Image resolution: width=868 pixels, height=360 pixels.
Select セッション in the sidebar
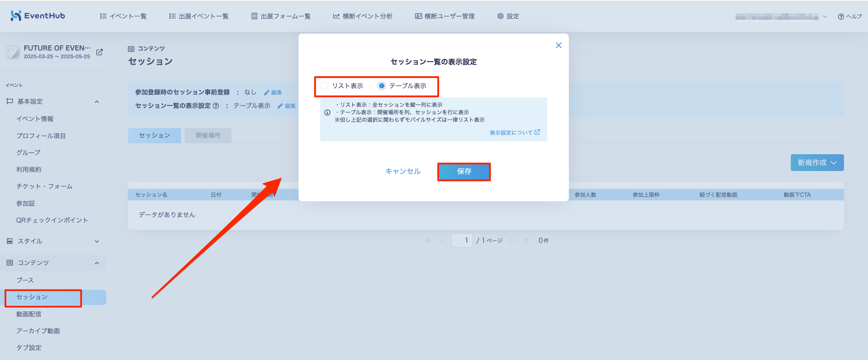(53, 297)
